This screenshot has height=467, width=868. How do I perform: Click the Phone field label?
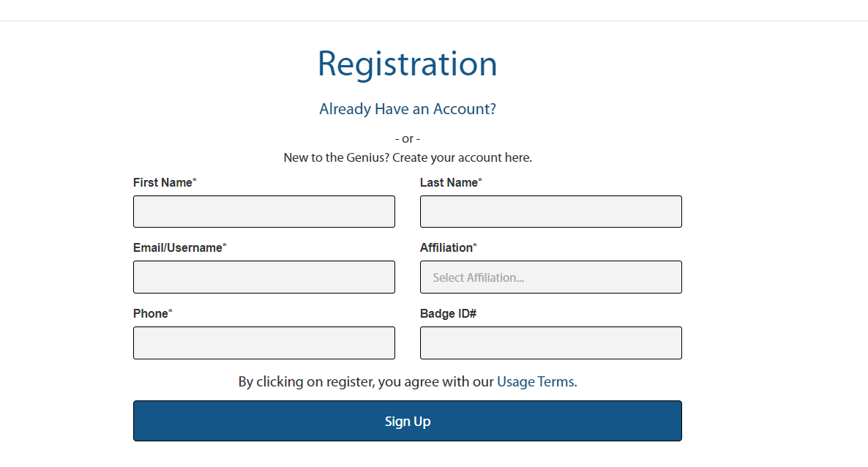151,313
